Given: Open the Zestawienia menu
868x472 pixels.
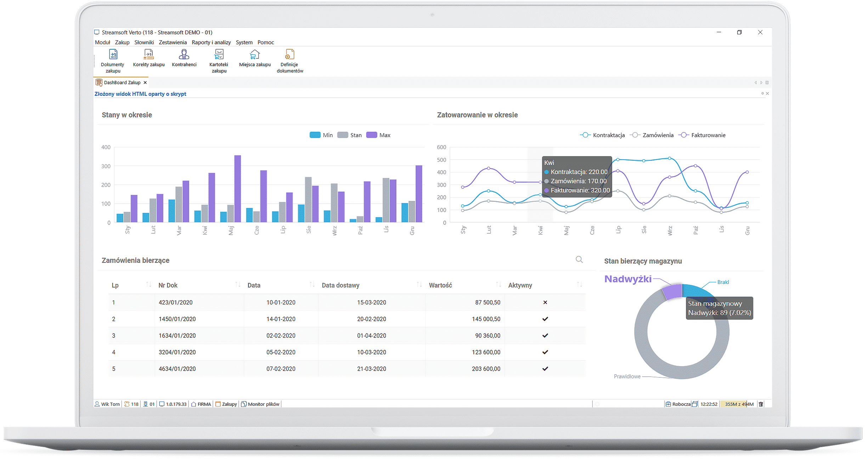Looking at the screenshot, I should click(x=173, y=42).
